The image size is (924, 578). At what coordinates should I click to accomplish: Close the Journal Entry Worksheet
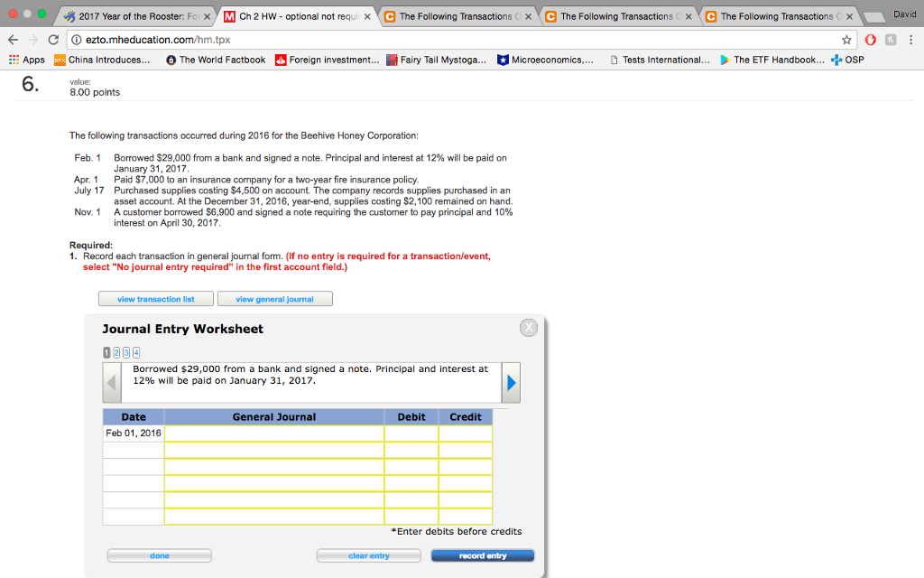point(528,327)
